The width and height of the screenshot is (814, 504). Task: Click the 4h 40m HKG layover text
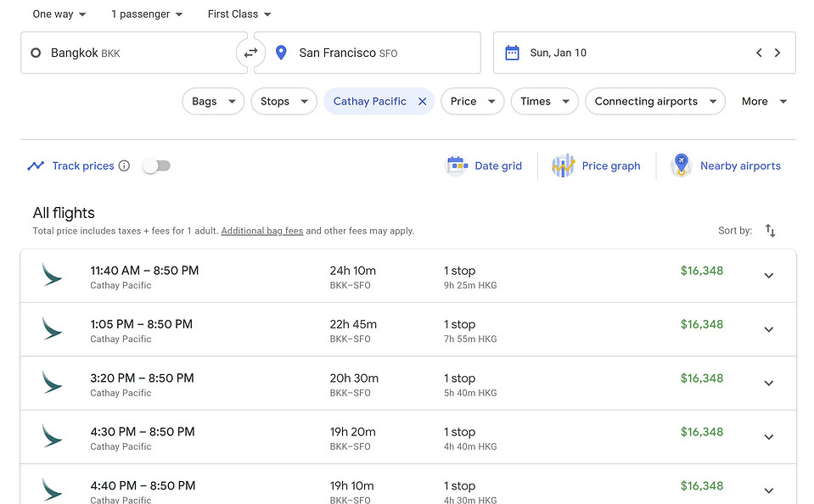pyautogui.click(x=470, y=446)
